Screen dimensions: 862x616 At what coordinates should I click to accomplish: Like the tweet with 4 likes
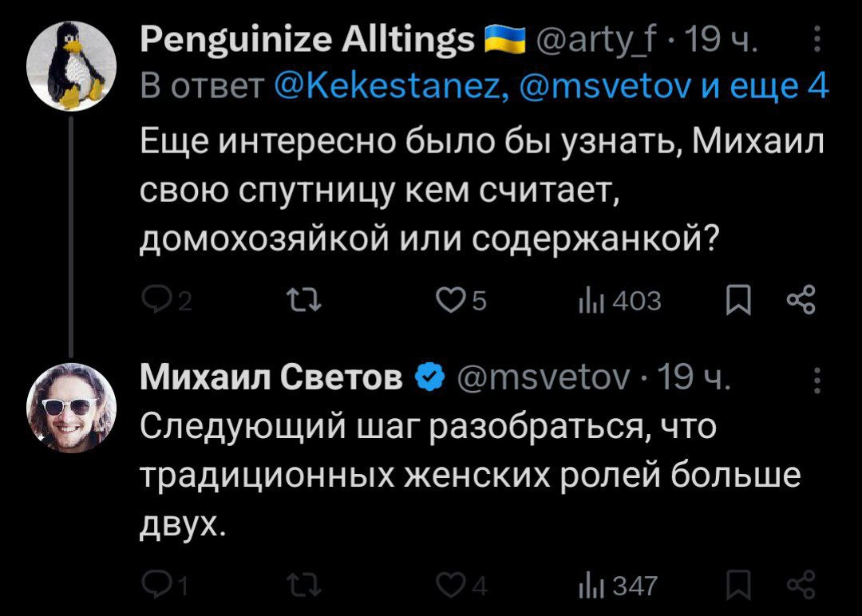point(452,586)
